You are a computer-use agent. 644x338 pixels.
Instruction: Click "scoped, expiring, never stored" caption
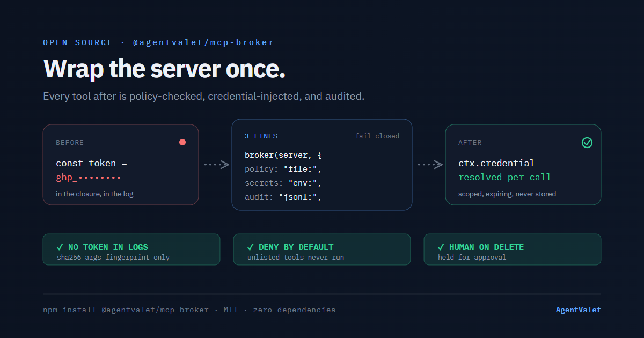pos(507,194)
